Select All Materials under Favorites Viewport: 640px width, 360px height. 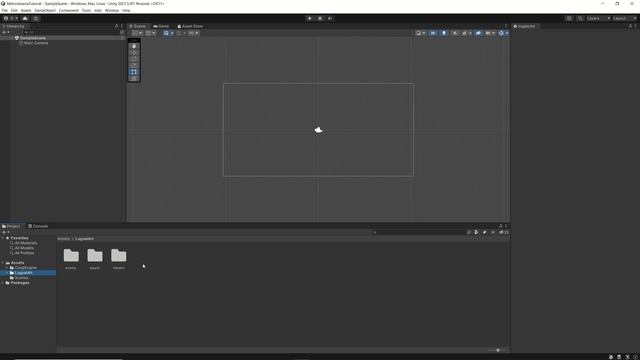26,243
